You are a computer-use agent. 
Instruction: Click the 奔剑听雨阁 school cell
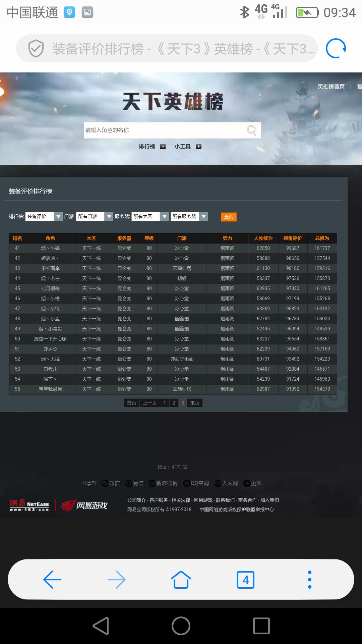[x=182, y=359]
